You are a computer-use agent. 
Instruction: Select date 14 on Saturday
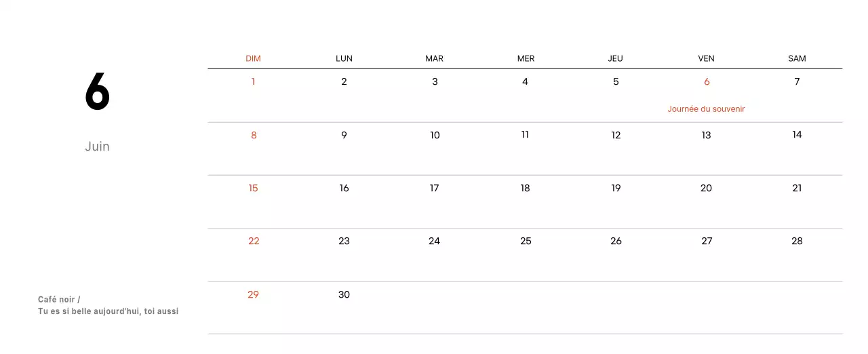pyautogui.click(x=797, y=135)
